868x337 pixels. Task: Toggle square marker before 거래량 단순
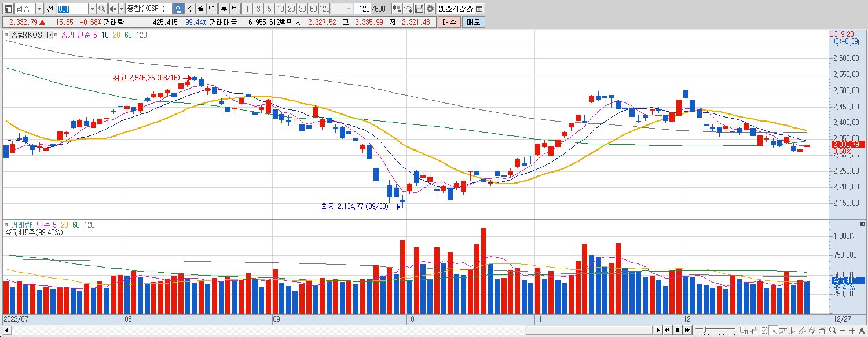(x=6, y=225)
